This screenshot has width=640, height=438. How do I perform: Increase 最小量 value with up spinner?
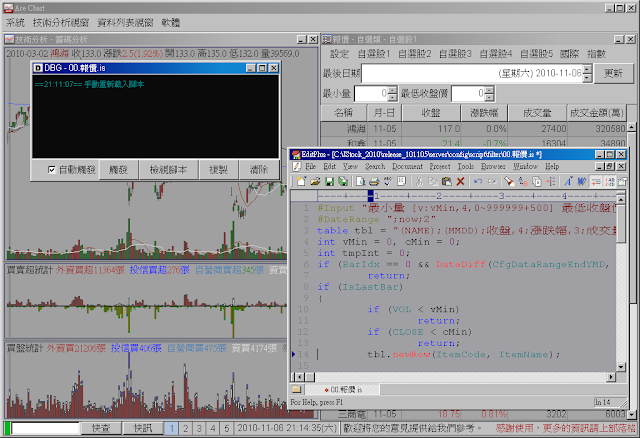[x=392, y=90]
